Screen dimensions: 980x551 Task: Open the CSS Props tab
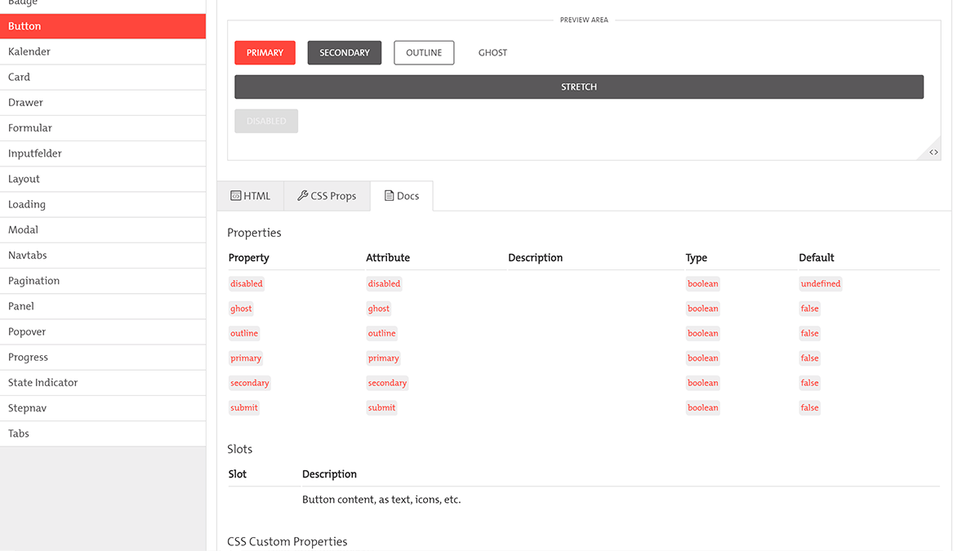click(327, 195)
